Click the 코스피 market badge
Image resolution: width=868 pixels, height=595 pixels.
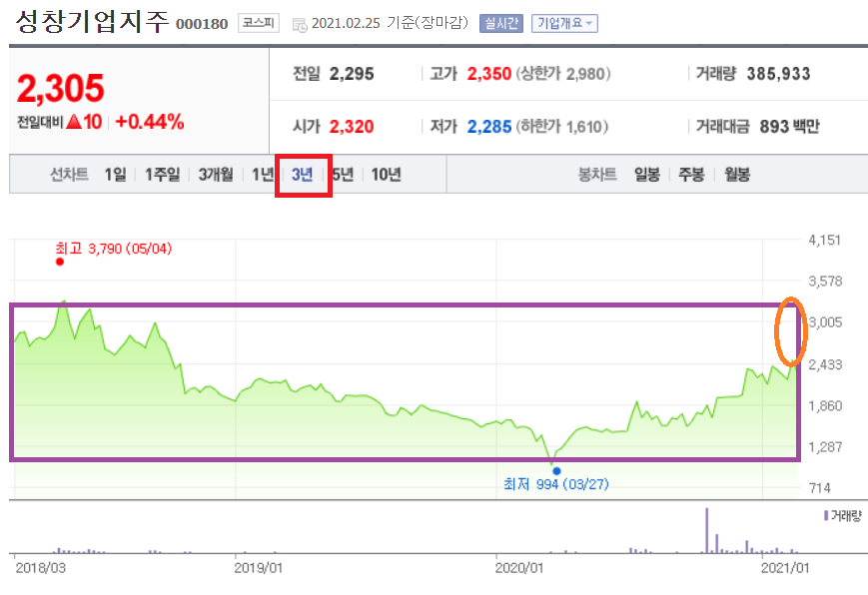pyautogui.click(x=259, y=23)
